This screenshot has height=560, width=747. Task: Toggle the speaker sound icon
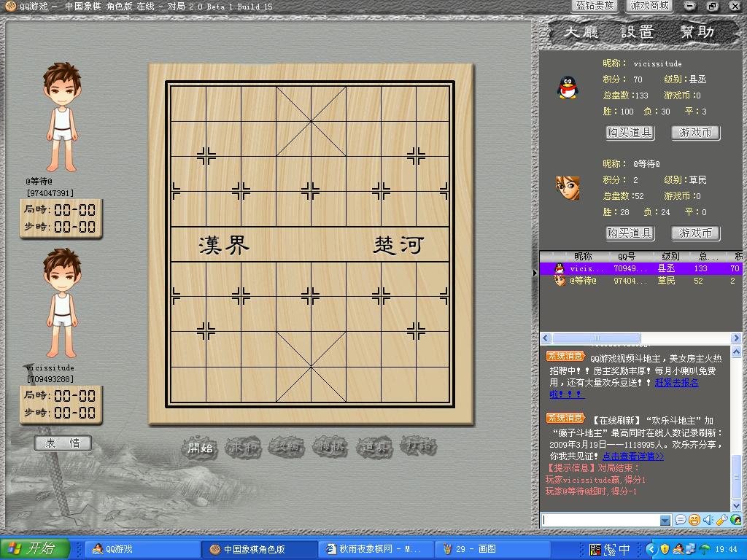pos(708,520)
